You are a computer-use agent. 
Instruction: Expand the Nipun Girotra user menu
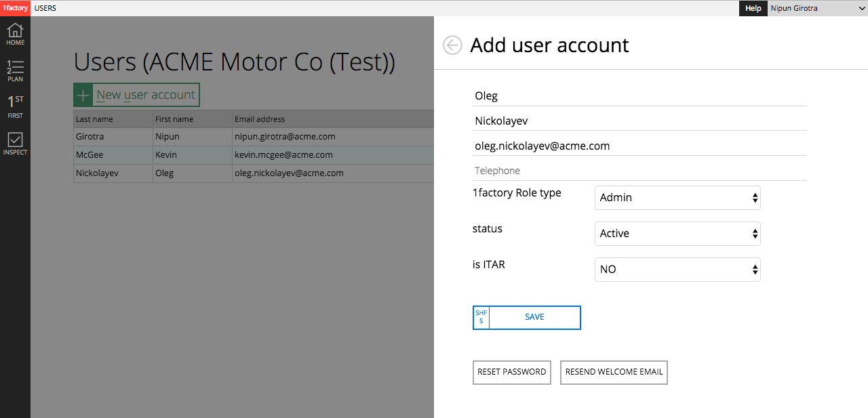tap(817, 8)
